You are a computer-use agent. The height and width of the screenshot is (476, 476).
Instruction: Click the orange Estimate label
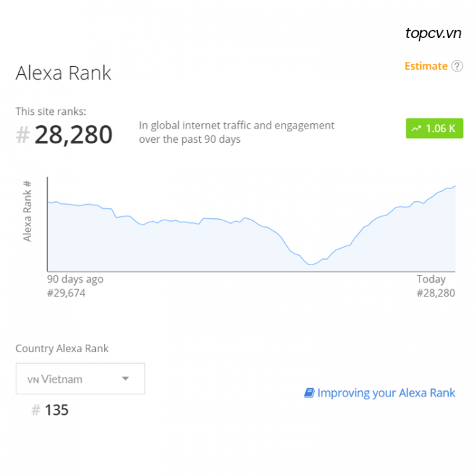[426, 66]
